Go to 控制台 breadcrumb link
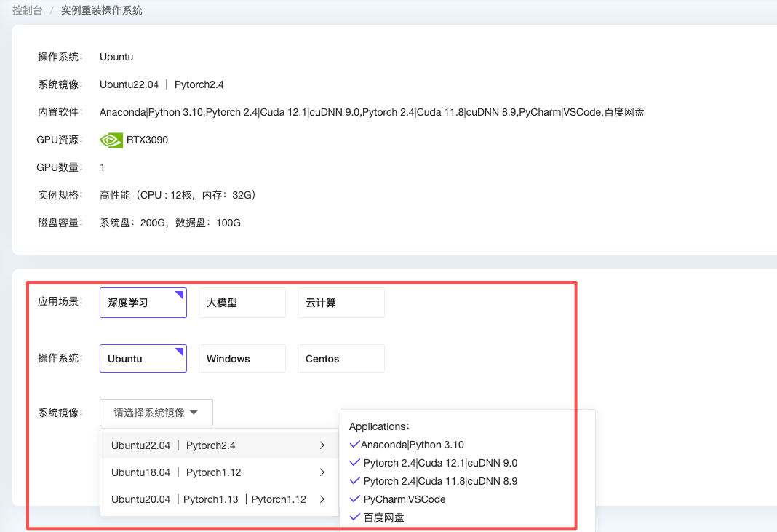 pos(28,10)
